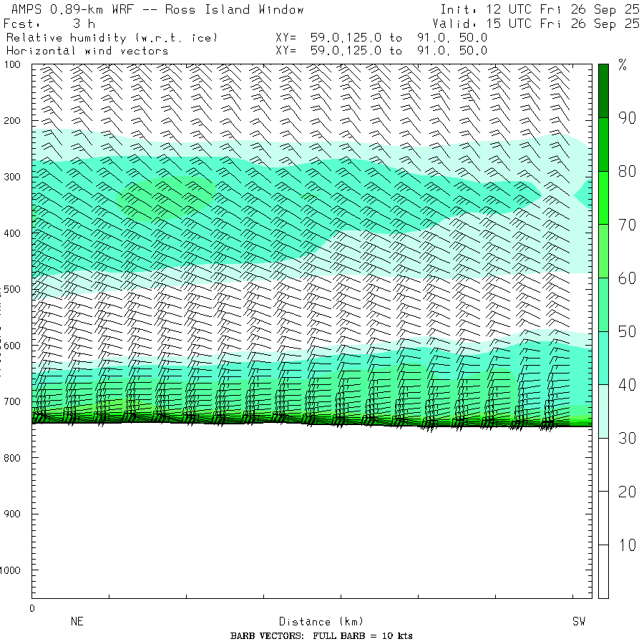644x644 pixels.
Task: Click the 900 pressure axis label
Action: click(12, 514)
